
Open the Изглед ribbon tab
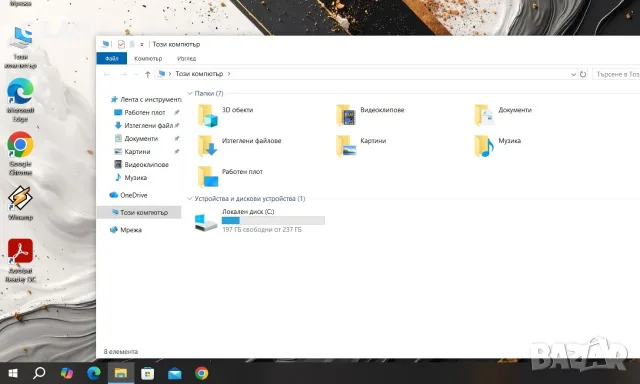187,58
